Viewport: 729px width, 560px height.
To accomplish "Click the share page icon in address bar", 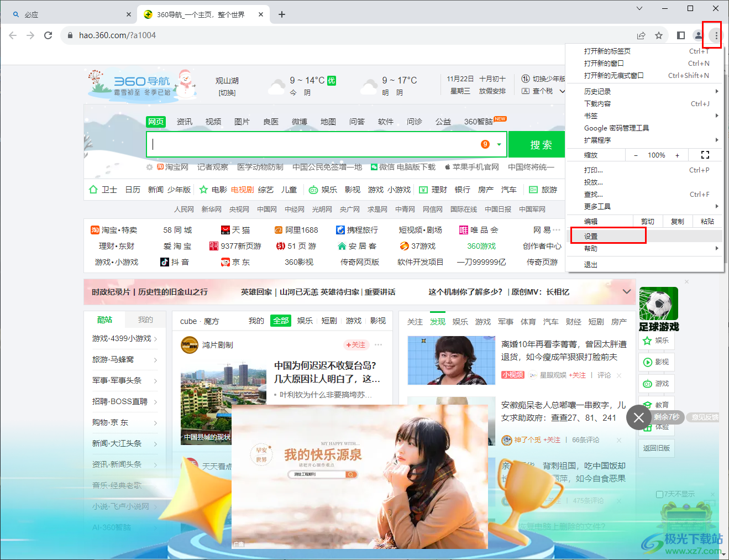I will [x=641, y=35].
